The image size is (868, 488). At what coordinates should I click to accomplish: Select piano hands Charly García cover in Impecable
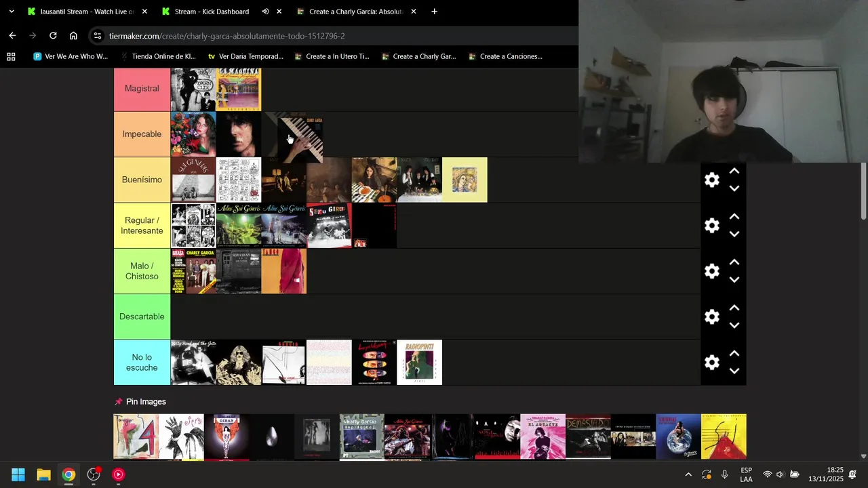[x=300, y=139]
